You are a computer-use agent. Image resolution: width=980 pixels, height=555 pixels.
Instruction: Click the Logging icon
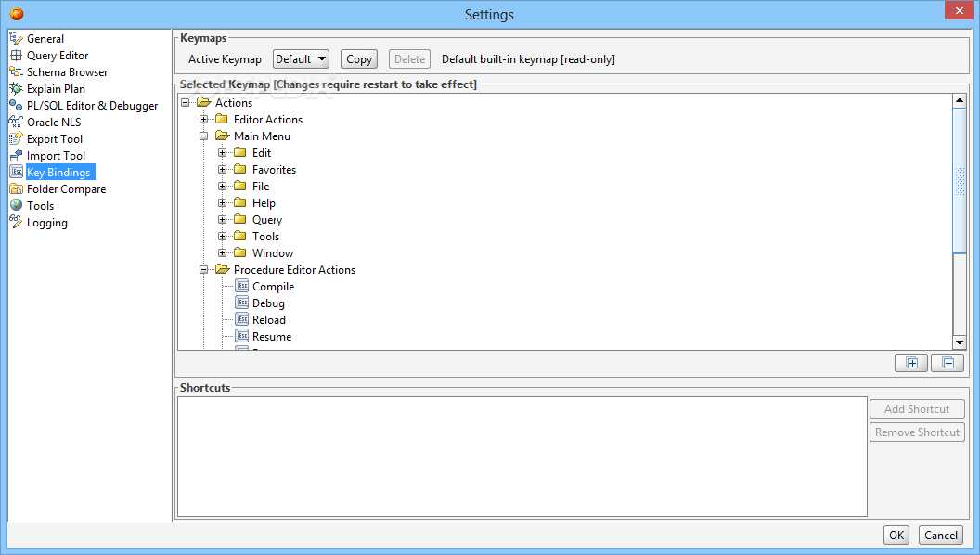(x=17, y=222)
